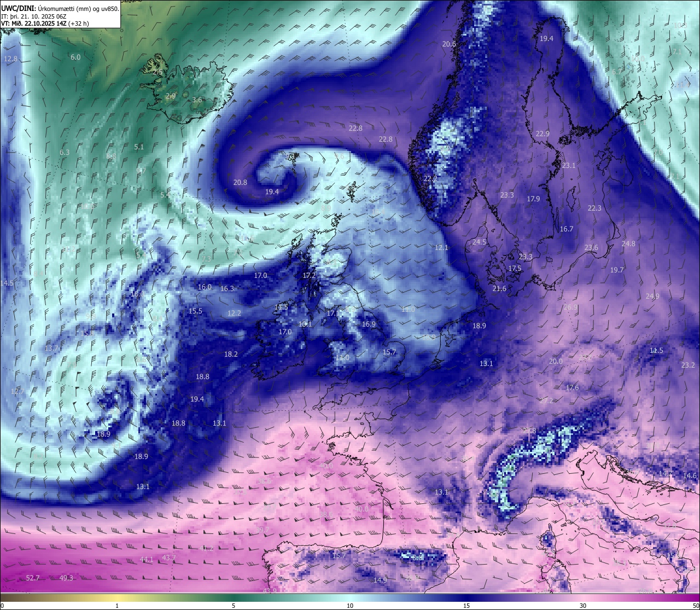Image resolution: width=700 pixels, height=610 pixels.
Task: Select the VT Mið. 22.10.2025 14Z line
Action: click(45, 24)
